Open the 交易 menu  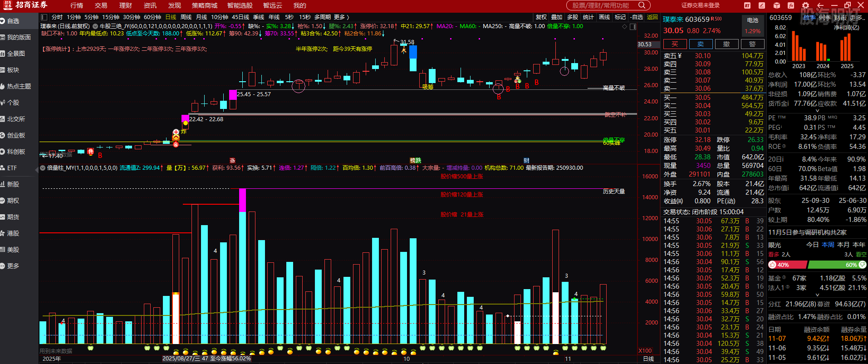pyautogui.click(x=101, y=5)
